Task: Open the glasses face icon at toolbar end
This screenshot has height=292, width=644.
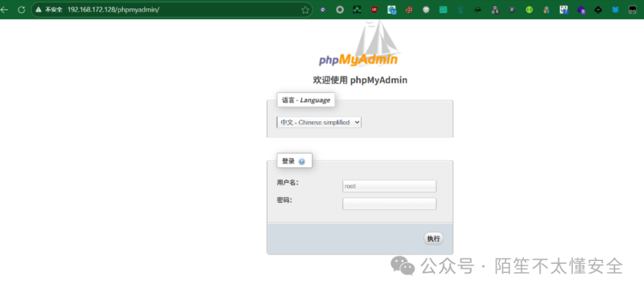Action: tap(633, 10)
